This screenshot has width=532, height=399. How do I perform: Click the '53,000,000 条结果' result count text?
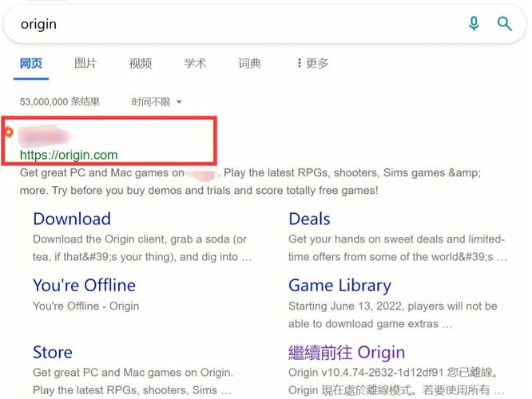pos(60,101)
